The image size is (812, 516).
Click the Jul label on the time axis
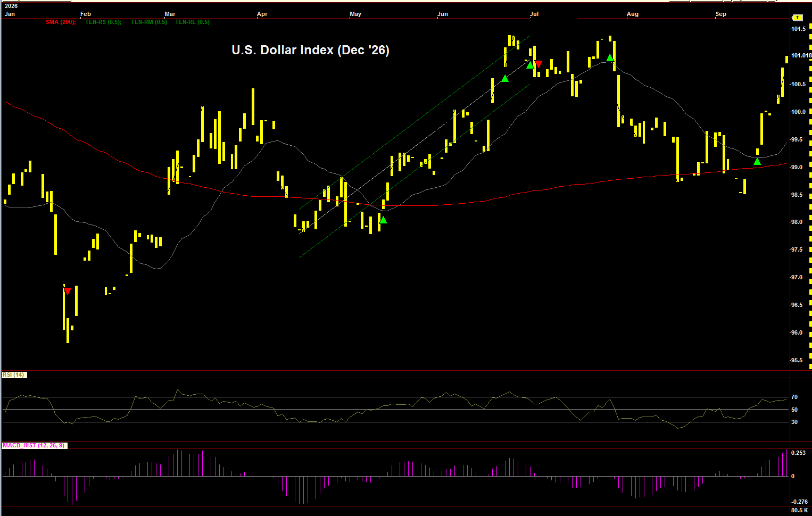[x=534, y=14]
